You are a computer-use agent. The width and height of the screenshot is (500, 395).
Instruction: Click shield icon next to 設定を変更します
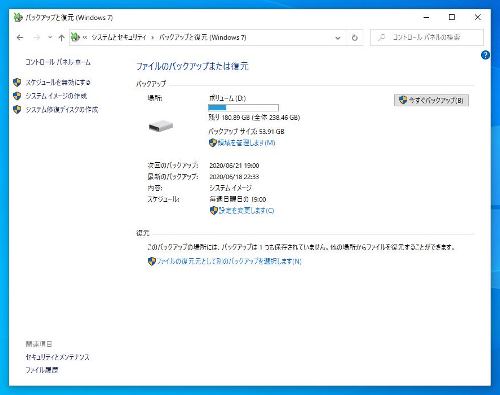[x=214, y=210]
